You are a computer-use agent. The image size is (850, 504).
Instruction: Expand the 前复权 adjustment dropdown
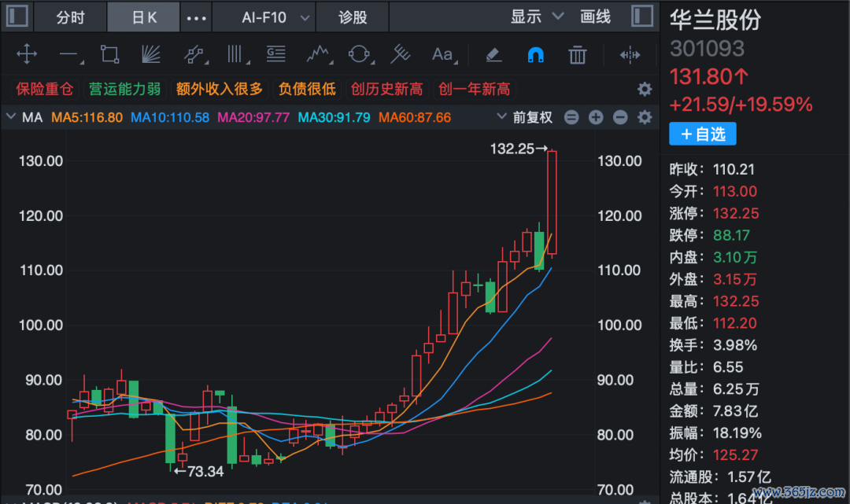coord(525,117)
